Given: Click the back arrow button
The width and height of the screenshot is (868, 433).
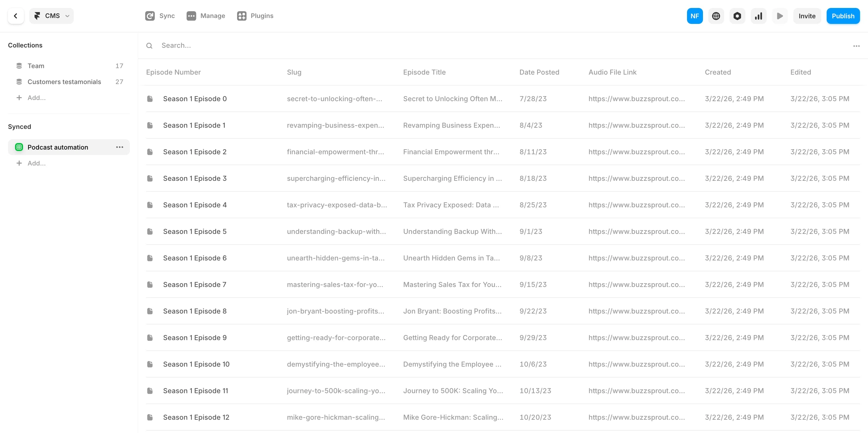Looking at the screenshot, I should (15, 16).
